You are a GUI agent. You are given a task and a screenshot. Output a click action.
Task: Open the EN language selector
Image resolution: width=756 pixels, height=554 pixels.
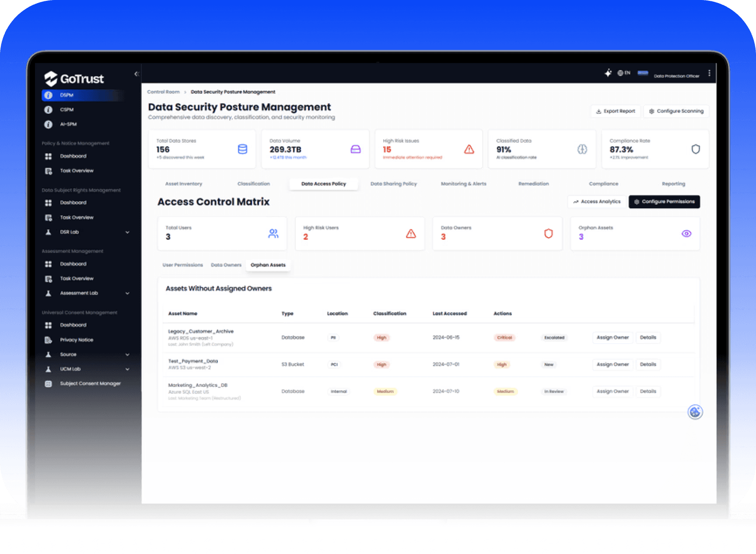point(624,73)
